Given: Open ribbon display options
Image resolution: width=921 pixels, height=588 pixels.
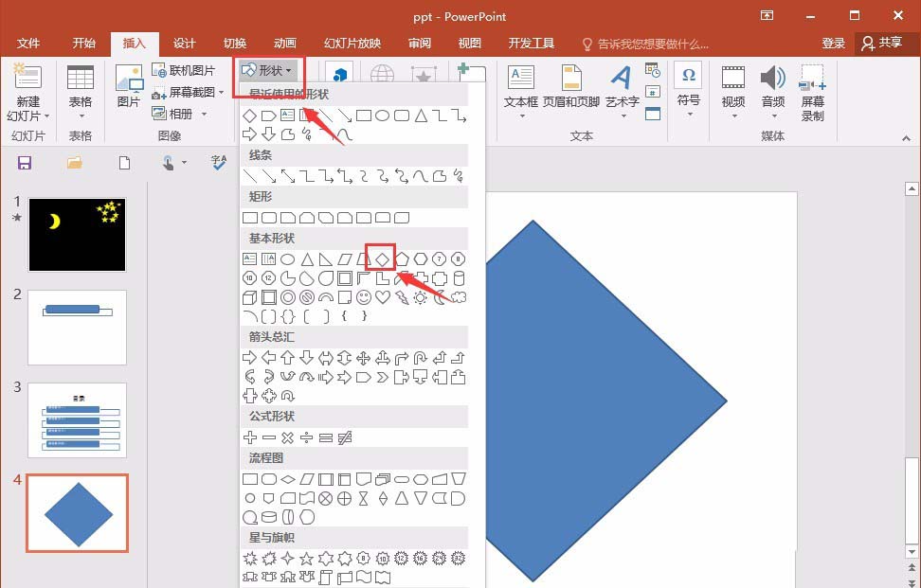Looking at the screenshot, I should pyautogui.click(x=767, y=16).
